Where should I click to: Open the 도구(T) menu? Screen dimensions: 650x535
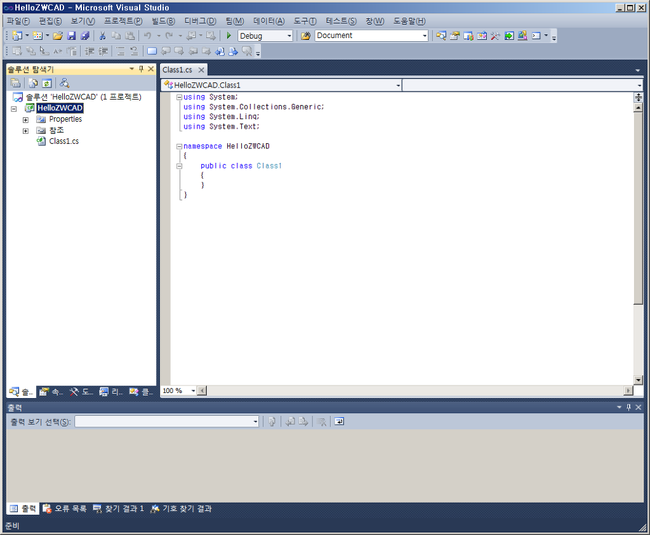pos(305,21)
